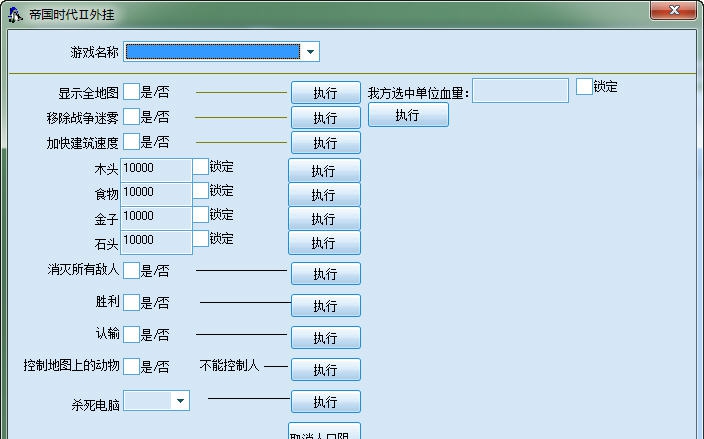Image resolution: width=704 pixels, height=439 pixels.
Task: Run 执行 for 加快建筑速度
Action: (326, 143)
